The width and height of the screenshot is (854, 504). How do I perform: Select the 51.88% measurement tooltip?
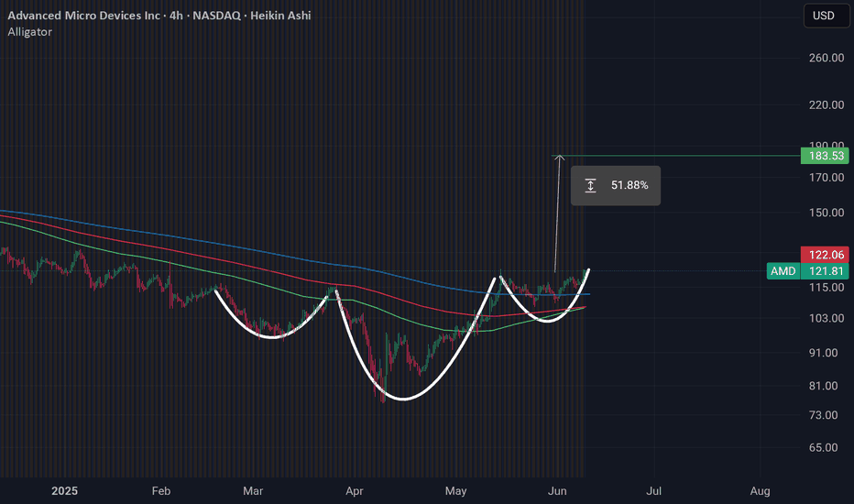point(616,186)
